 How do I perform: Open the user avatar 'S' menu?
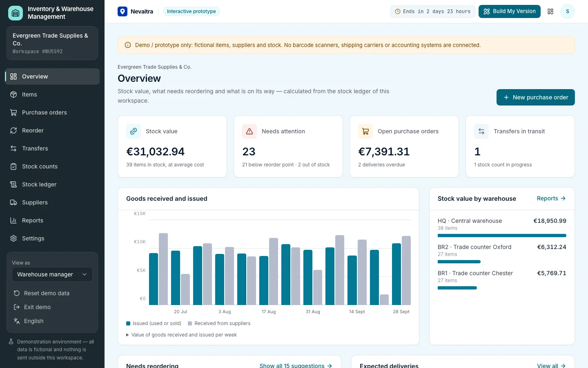click(x=567, y=11)
